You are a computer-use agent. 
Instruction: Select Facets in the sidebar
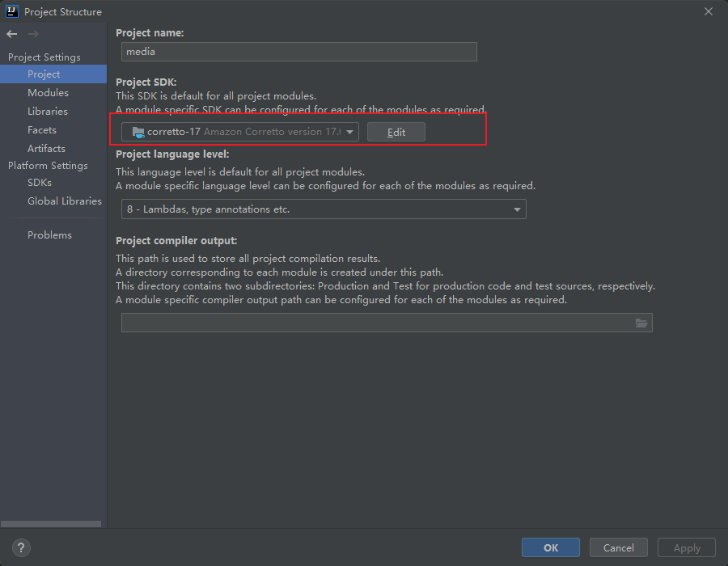[42, 130]
